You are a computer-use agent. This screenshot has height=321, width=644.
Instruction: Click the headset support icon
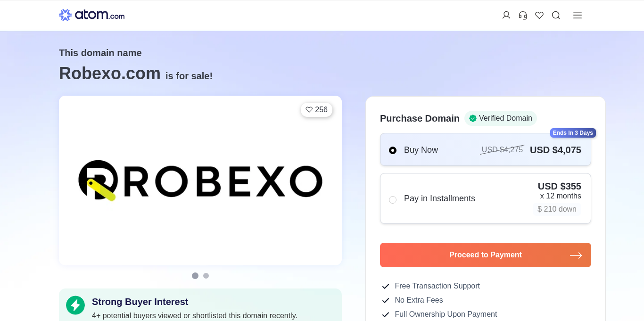coord(523,15)
